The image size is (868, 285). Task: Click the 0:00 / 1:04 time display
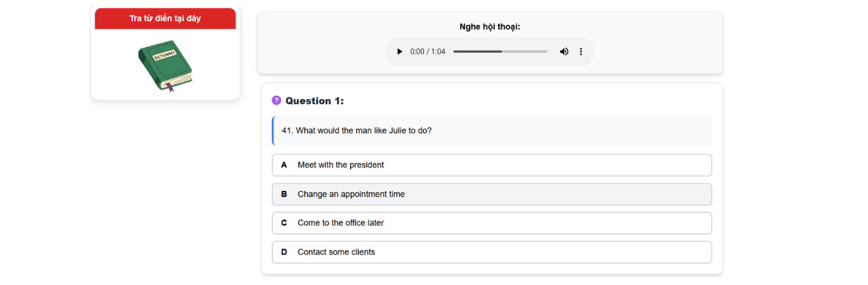(x=428, y=52)
